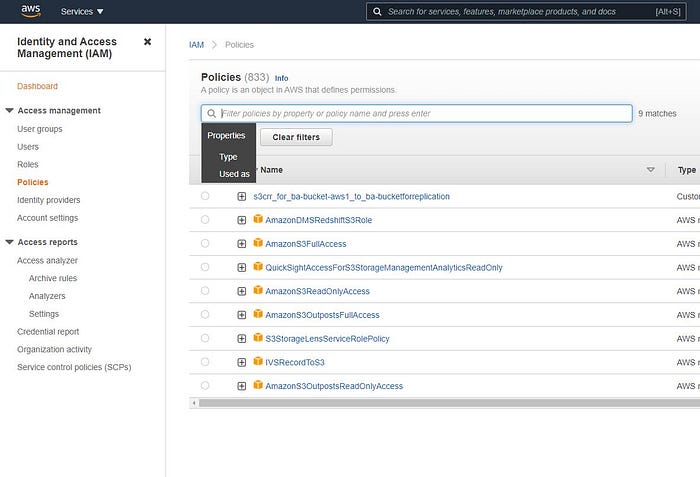
Task: Click the AmazonS3FullAccess policy box icon
Action: [x=257, y=243]
